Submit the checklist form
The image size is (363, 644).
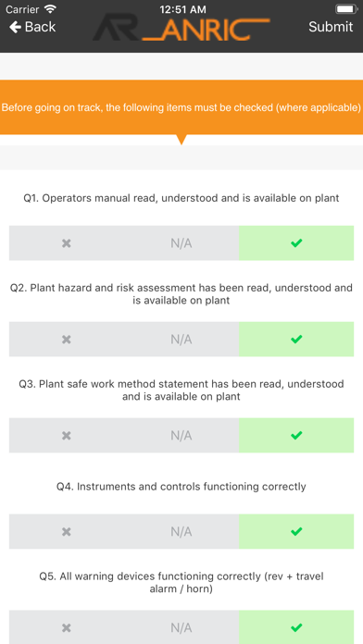coord(331,27)
